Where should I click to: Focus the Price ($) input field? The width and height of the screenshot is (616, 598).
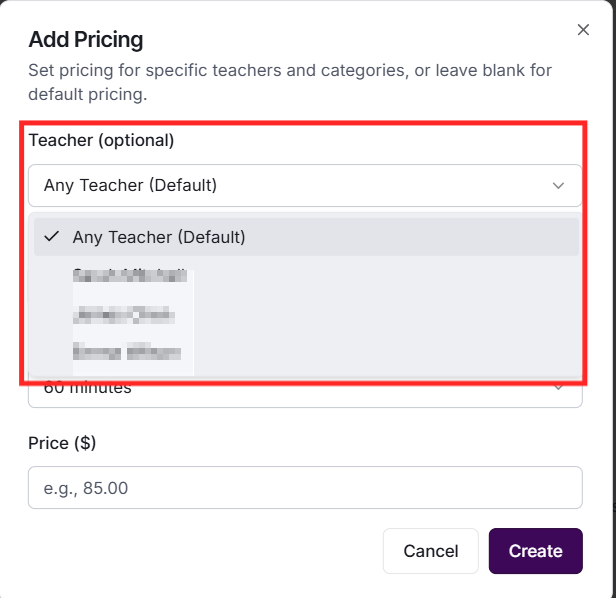[x=305, y=487]
